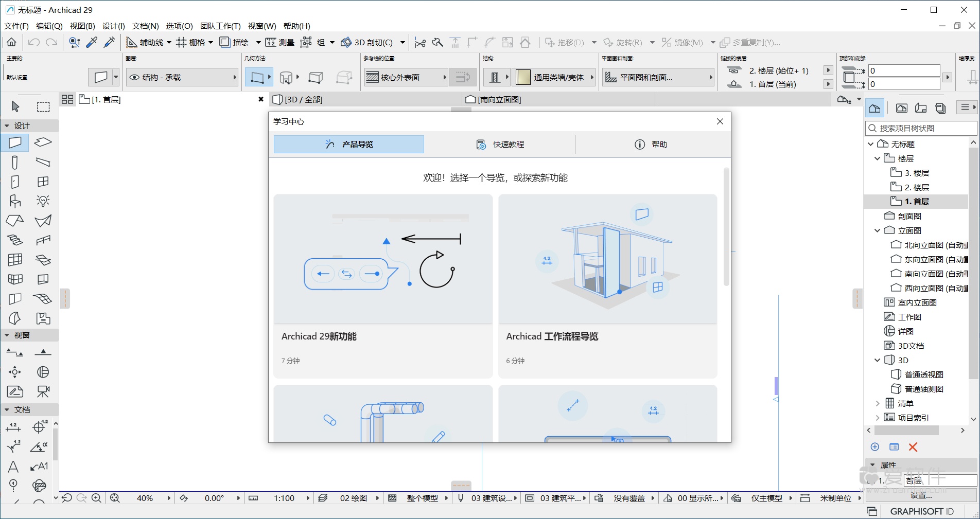Click the Redo arrow icon
The height and width of the screenshot is (519, 980).
[51, 42]
